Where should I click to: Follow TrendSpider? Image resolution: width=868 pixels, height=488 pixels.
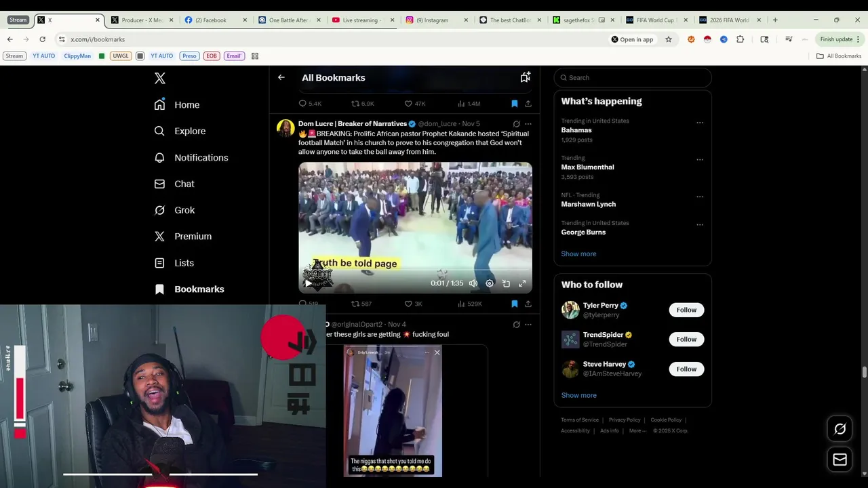pyautogui.click(x=686, y=339)
